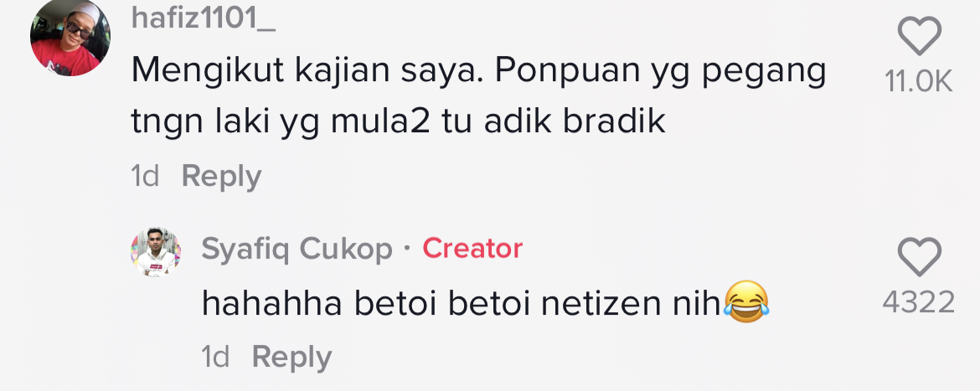Image resolution: width=980 pixels, height=391 pixels.
Task: Click the 1d timestamp under Syafiq's reply
Action: click(x=216, y=358)
